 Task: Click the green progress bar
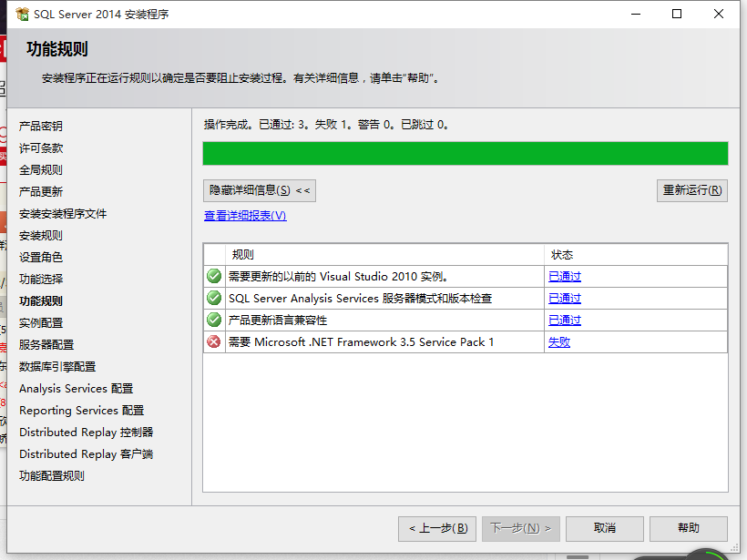pyautogui.click(x=465, y=153)
